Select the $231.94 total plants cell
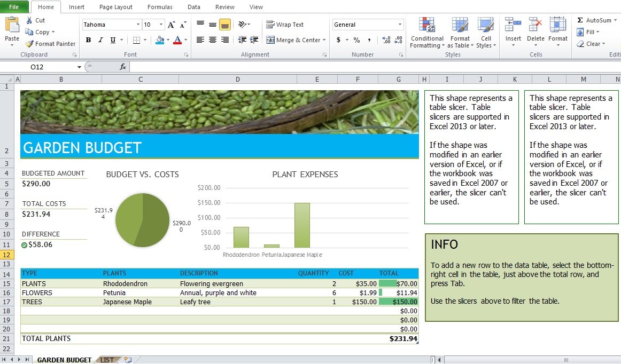The height and width of the screenshot is (364, 621). pos(399,339)
